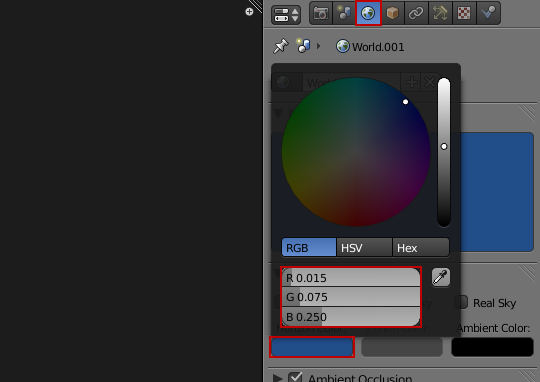Viewport: 540px width, 382px height.
Task: Select the World properties globe tab
Action: point(368,13)
